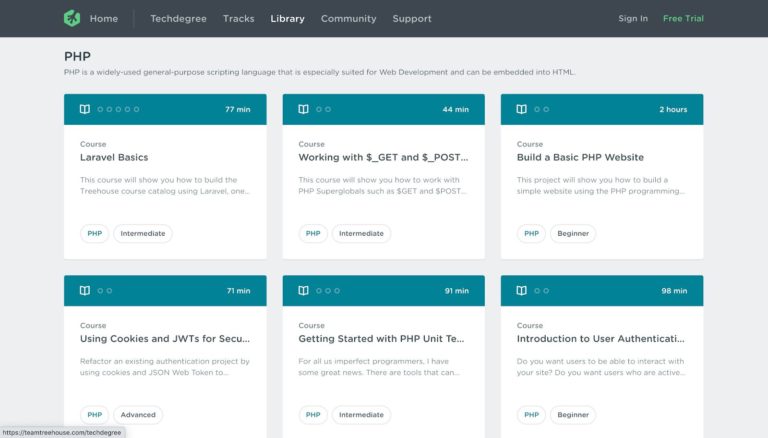
Task: Click the 91 min duration label
Action: pos(456,291)
